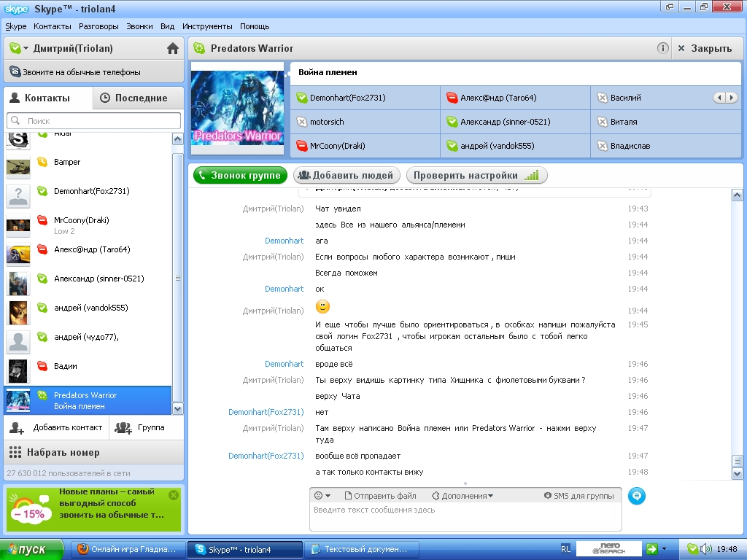The image size is (747, 560).
Task: Select Predators Warrior group in contacts list
Action: [88, 400]
